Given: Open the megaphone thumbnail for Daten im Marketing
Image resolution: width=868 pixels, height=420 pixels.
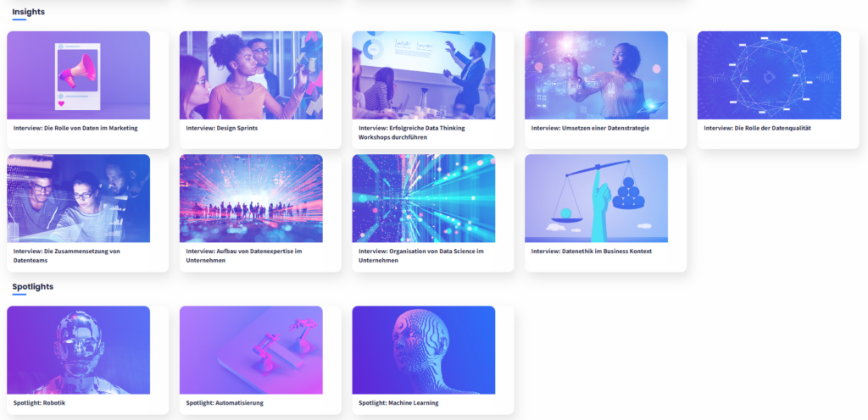Looking at the screenshot, I should [79, 75].
